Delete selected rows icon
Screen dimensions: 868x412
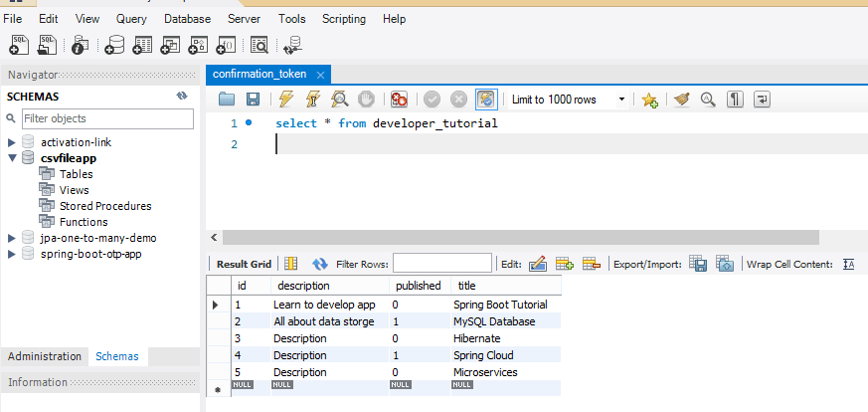(x=592, y=264)
